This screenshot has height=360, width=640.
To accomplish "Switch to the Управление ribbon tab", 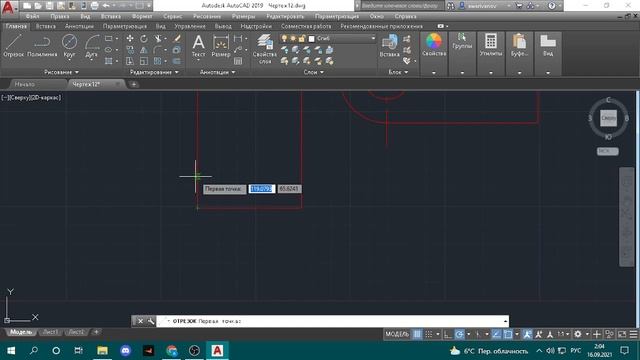I will pos(190,26).
